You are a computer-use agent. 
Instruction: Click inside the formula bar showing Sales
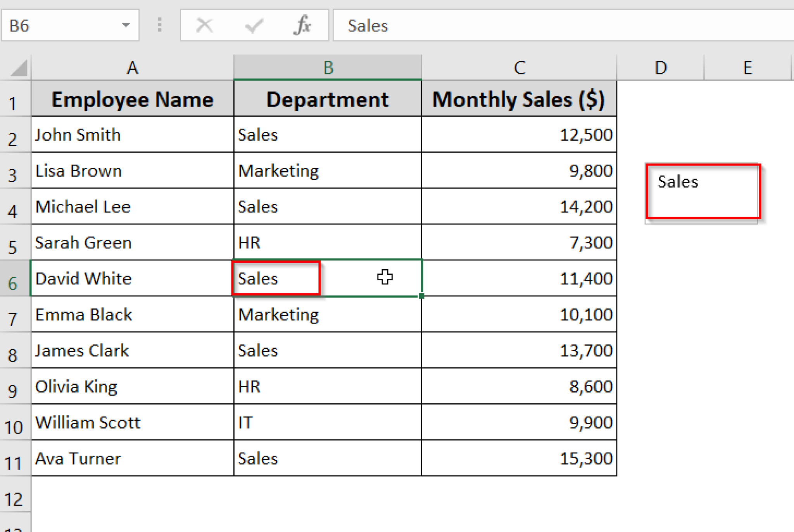coord(465,25)
